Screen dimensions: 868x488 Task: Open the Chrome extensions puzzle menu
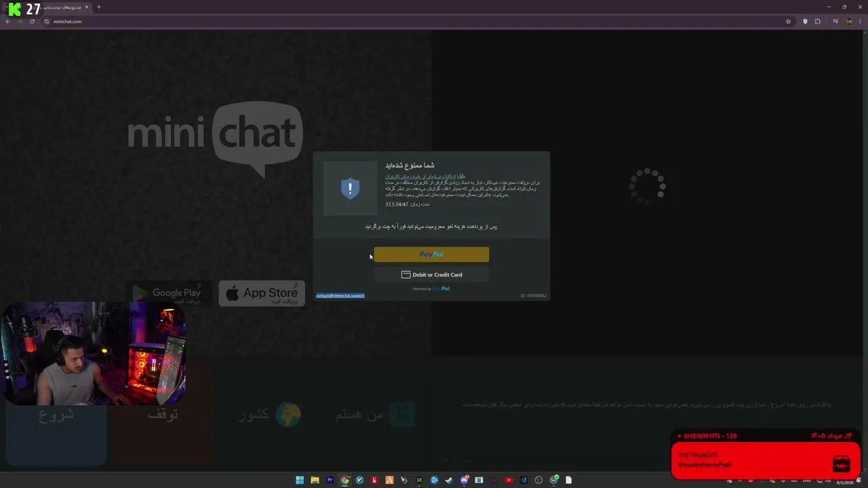click(x=818, y=22)
